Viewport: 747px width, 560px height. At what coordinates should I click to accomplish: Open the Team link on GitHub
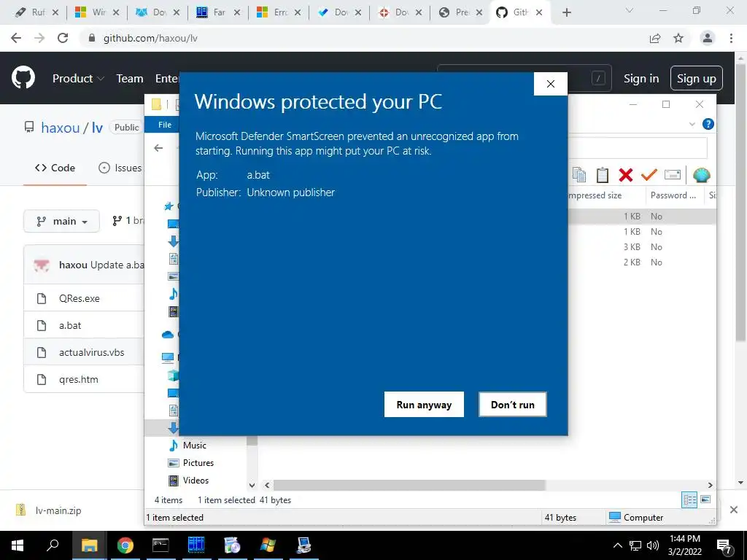click(x=130, y=79)
